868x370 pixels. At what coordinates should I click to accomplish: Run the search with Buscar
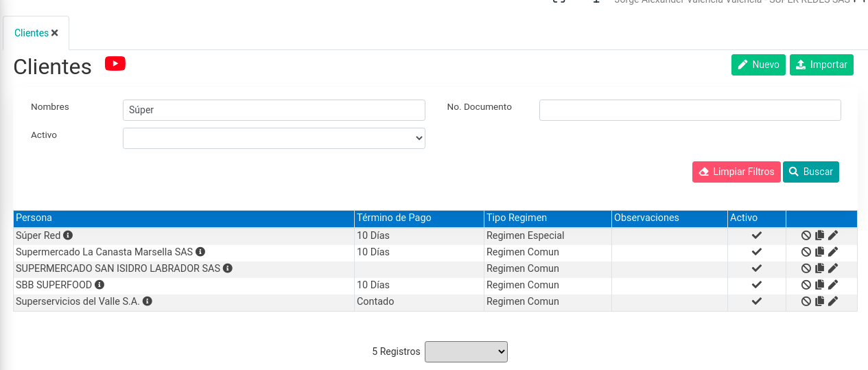click(811, 172)
